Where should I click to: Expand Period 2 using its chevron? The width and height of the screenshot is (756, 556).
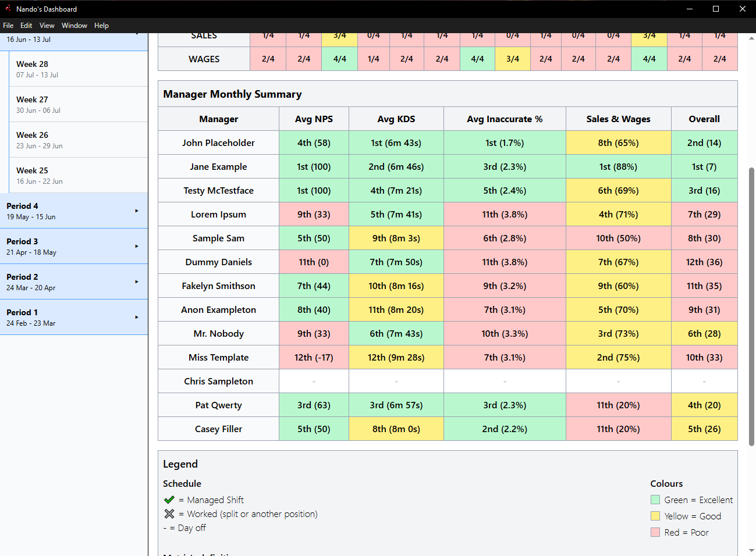(x=137, y=281)
